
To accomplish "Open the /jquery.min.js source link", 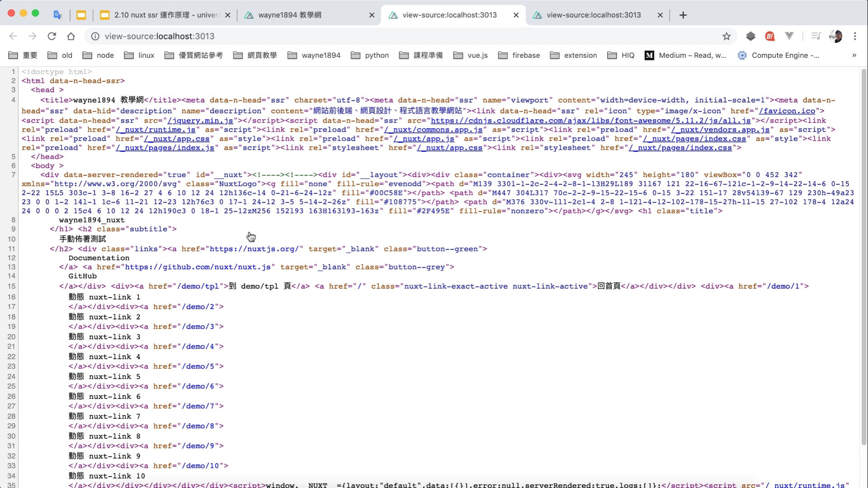I will [200, 121].
